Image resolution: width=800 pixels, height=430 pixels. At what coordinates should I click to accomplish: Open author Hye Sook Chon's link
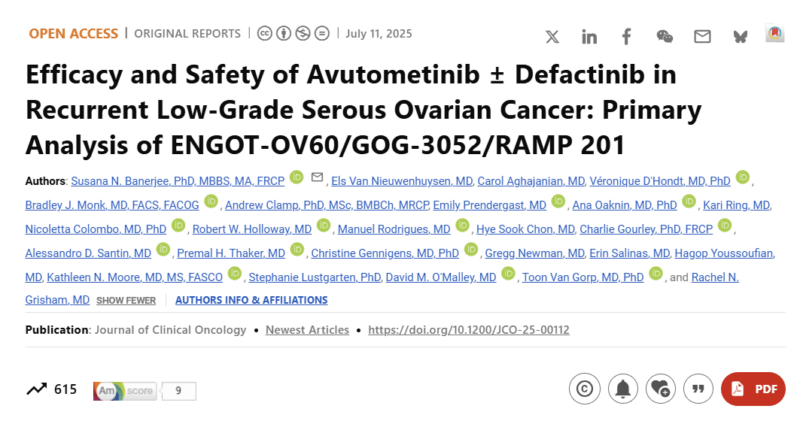[x=526, y=229]
